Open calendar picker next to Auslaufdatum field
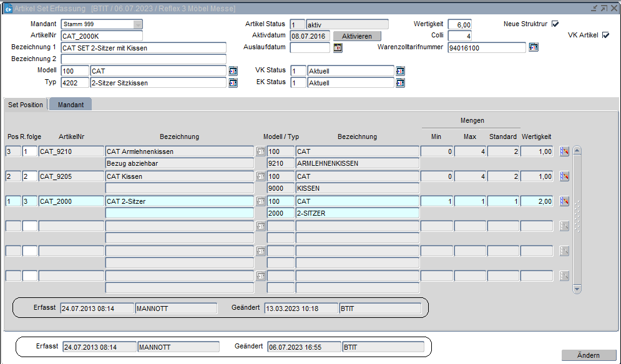The width and height of the screenshot is (621, 364). coord(338,47)
